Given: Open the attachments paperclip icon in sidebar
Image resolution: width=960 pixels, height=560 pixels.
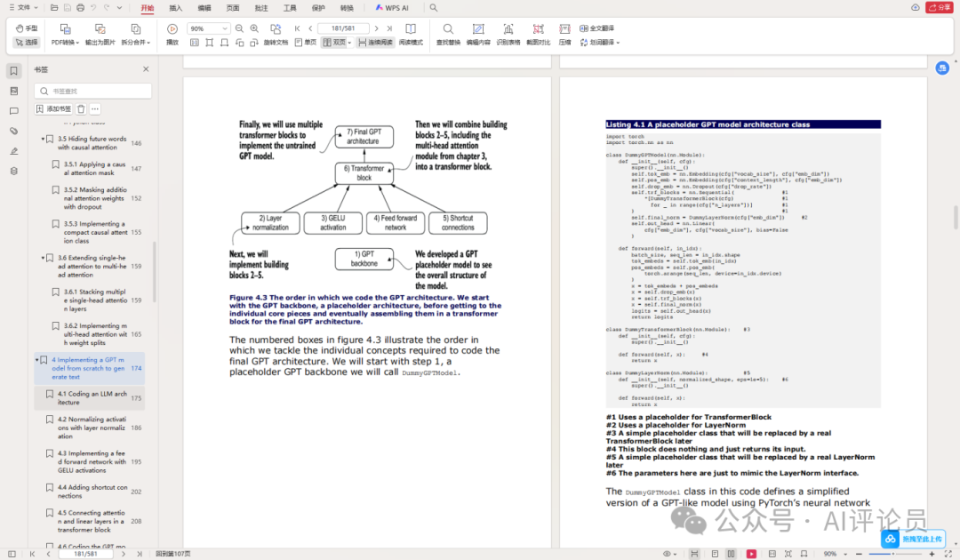Looking at the screenshot, I should coord(13,131).
